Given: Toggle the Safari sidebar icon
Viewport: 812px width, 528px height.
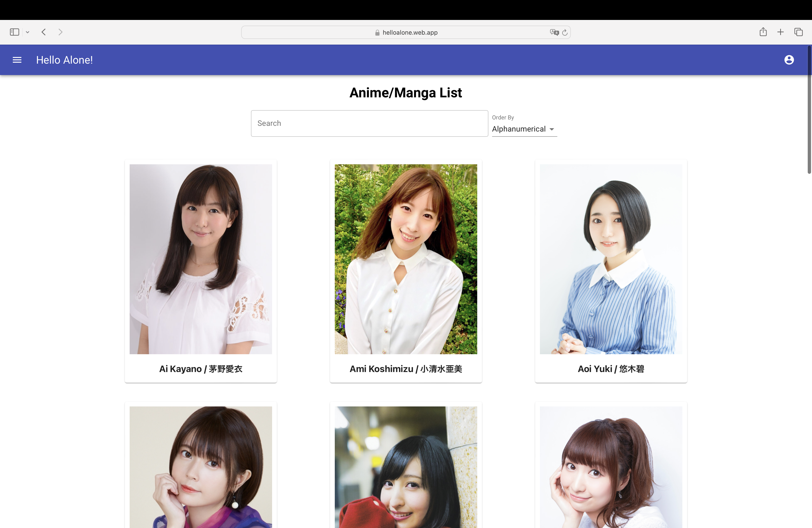Looking at the screenshot, I should click(x=14, y=32).
